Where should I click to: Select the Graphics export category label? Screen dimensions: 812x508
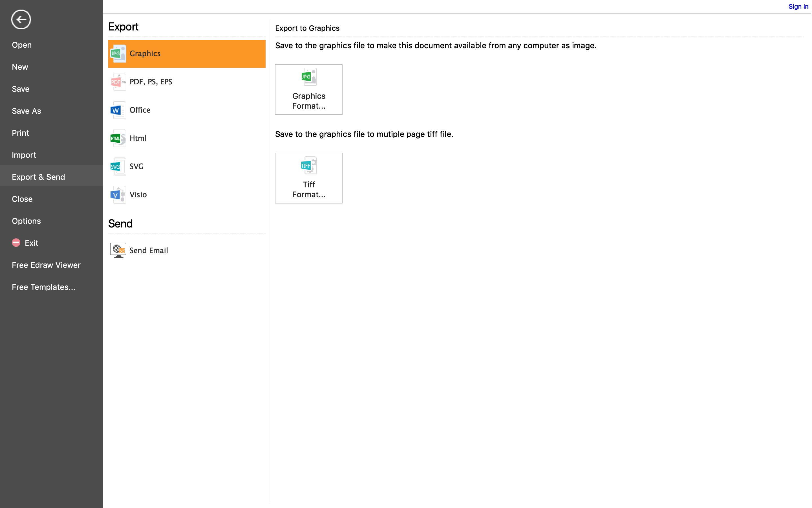145,54
